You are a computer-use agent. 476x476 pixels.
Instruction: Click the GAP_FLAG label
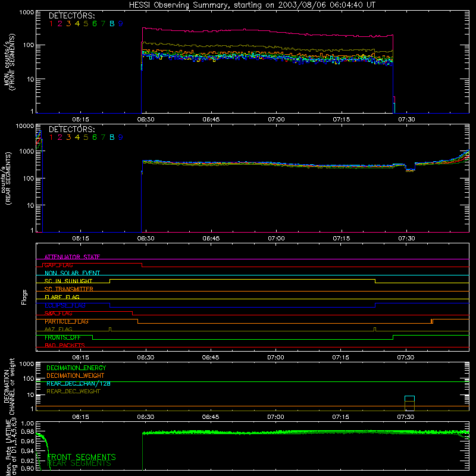(58, 265)
